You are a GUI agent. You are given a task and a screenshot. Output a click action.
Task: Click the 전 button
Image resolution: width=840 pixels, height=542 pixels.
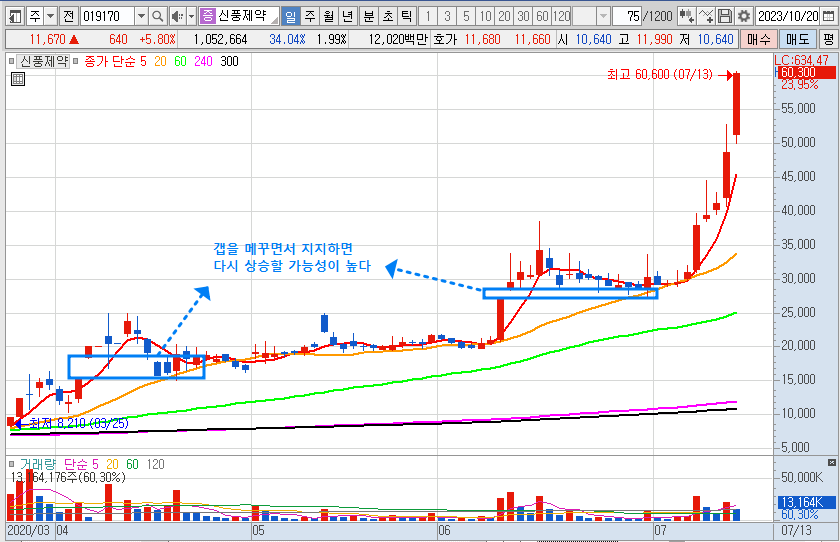(x=69, y=16)
